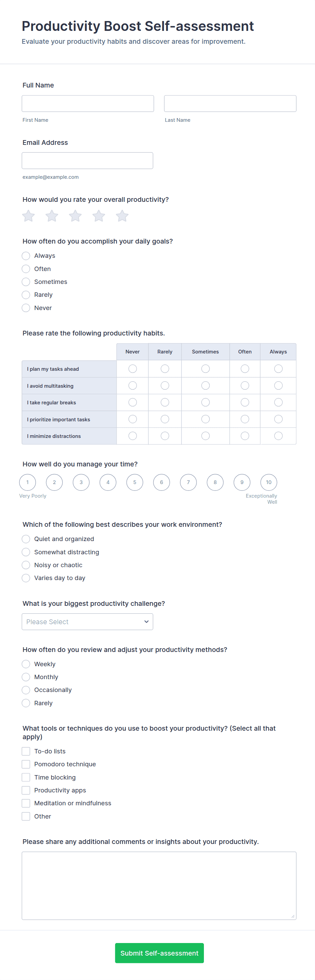Choose Quiet and organized work environment

26,539
